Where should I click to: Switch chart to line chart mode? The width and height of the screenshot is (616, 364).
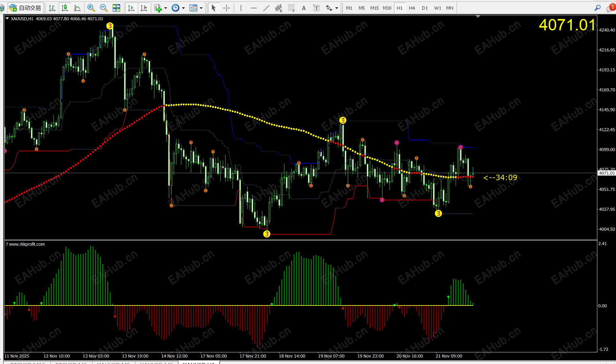pos(77,8)
